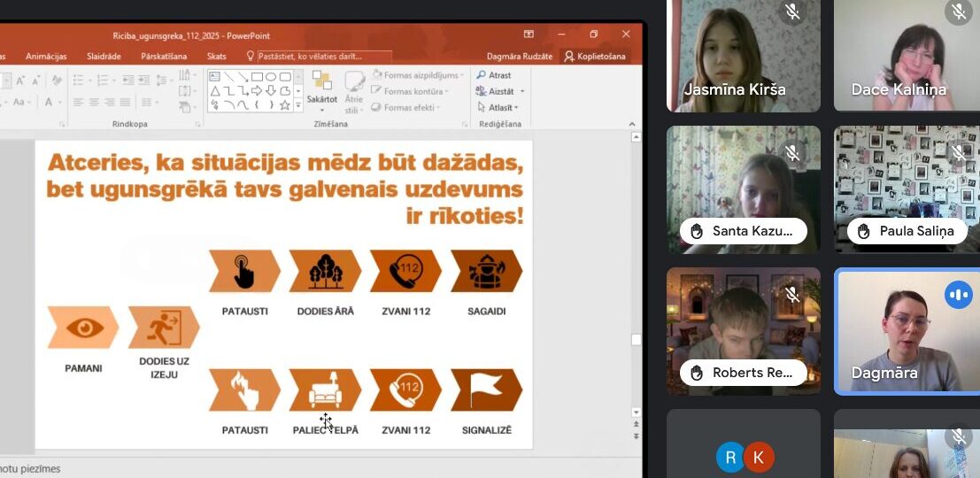Image resolution: width=980 pixels, height=478 pixels.
Task: Click the Tell me search field
Action: [x=324, y=57]
